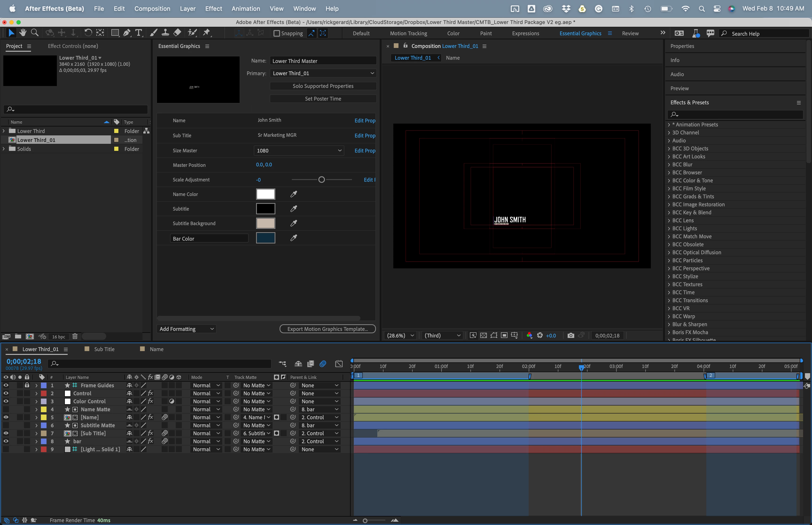Hide the Control layer with eye toggle
This screenshot has height=525, width=812.
tap(6, 393)
